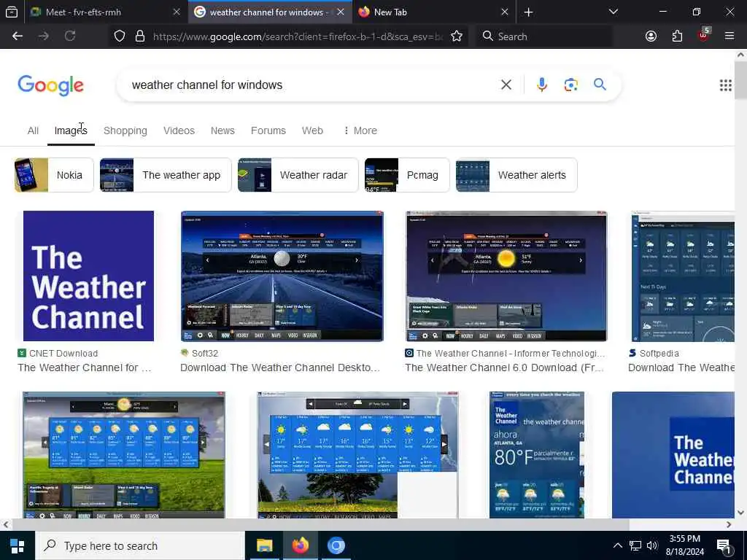Close the Meet tab
747x560 pixels.
coord(177,12)
